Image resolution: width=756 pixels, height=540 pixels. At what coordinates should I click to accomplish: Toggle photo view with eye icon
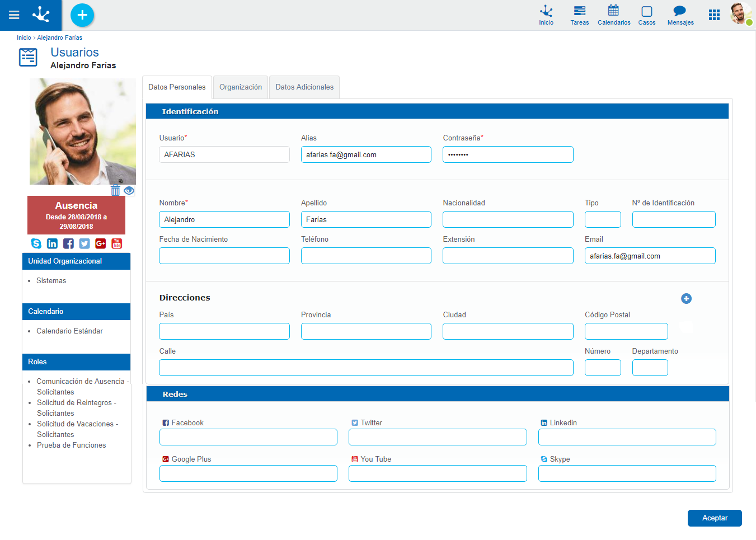129,190
